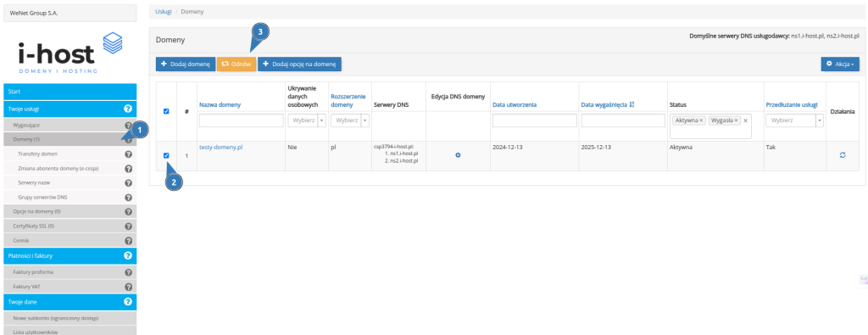The width and height of the screenshot is (868, 335).
Task: Click help icon beside Serwery nazw
Action: click(128, 182)
